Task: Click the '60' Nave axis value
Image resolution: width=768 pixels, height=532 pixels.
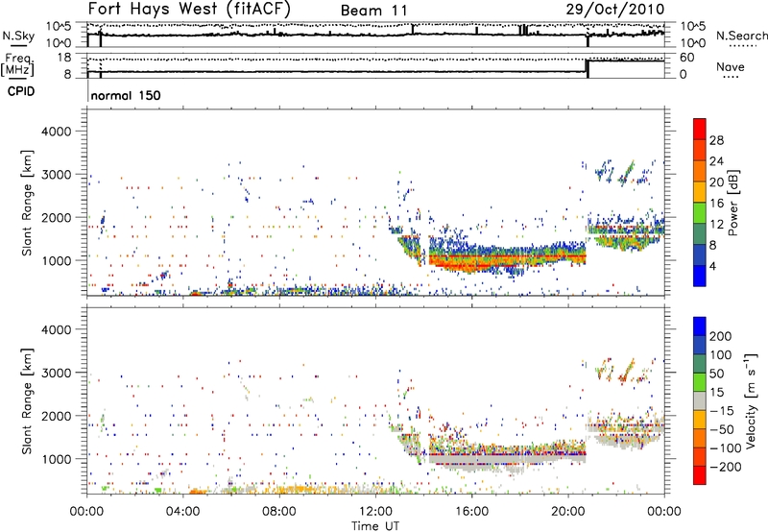Action: click(687, 58)
